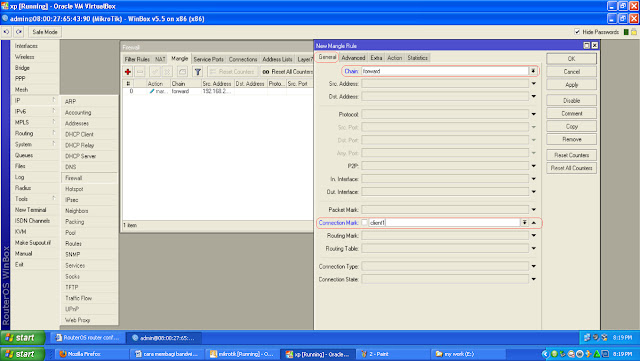Click the green indicator beside Hide Passwords
640x361 pixels.
626,32
